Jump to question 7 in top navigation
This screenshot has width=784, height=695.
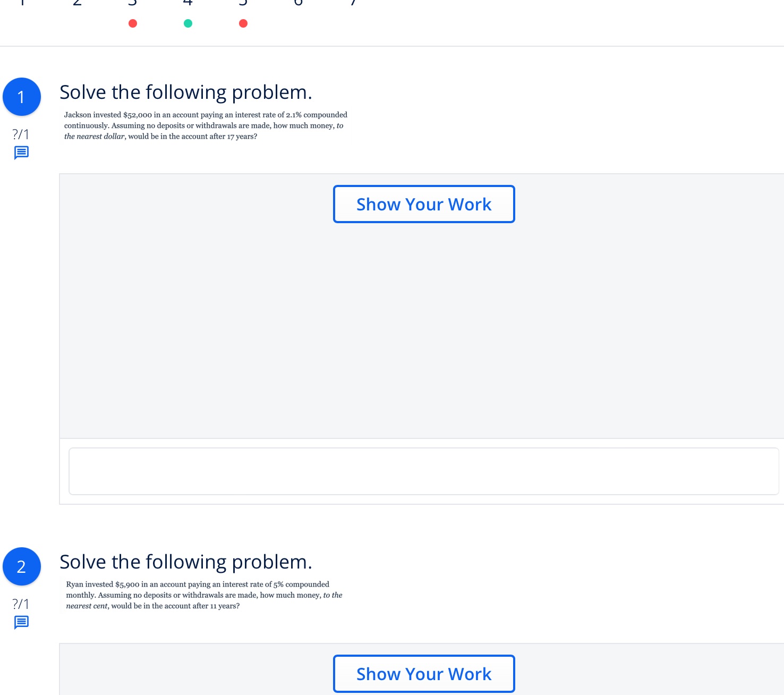(353, 3)
